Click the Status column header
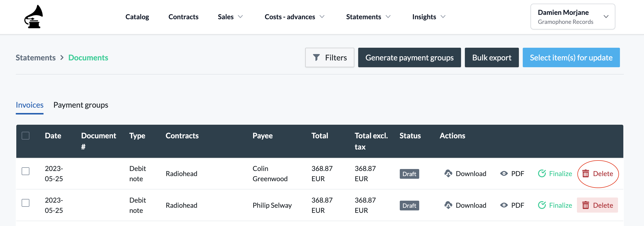 [x=410, y=136]
